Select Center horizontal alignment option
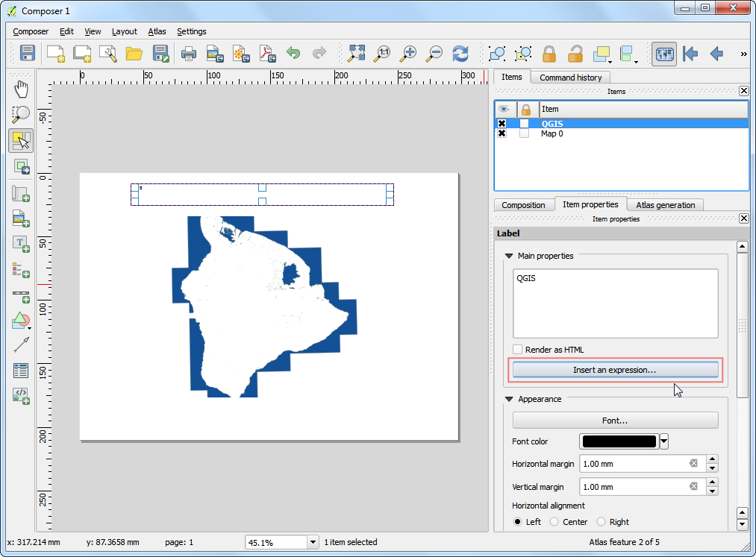The width and height of the screenshot is (756, 557). [554, 522]
